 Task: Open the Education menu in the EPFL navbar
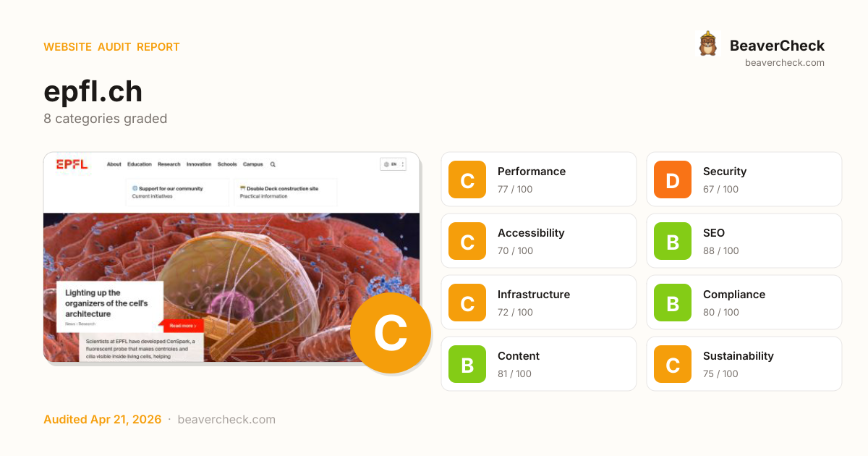[140, 164]
